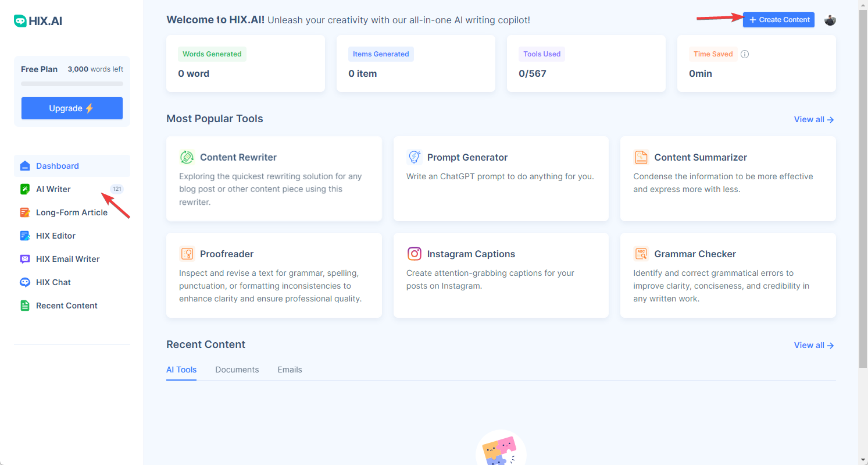Click the Create Content button
The width and height of the screenshot is (868, 465).
778,20
